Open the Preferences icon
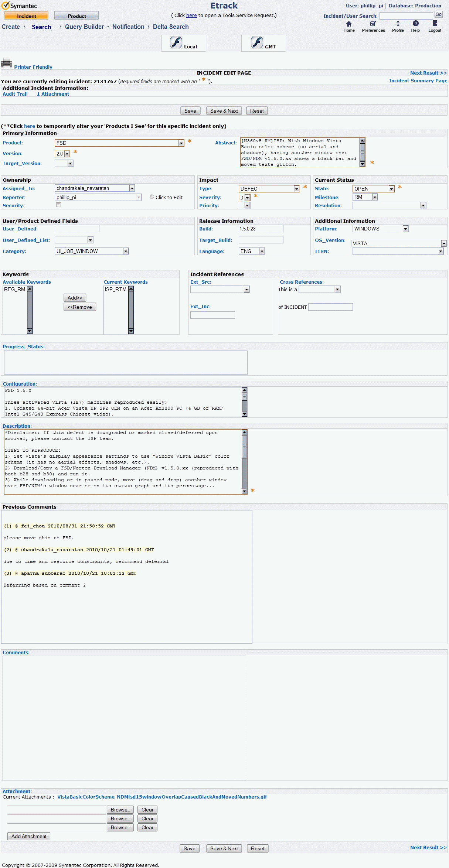449x868 pixels. point(373,24)
